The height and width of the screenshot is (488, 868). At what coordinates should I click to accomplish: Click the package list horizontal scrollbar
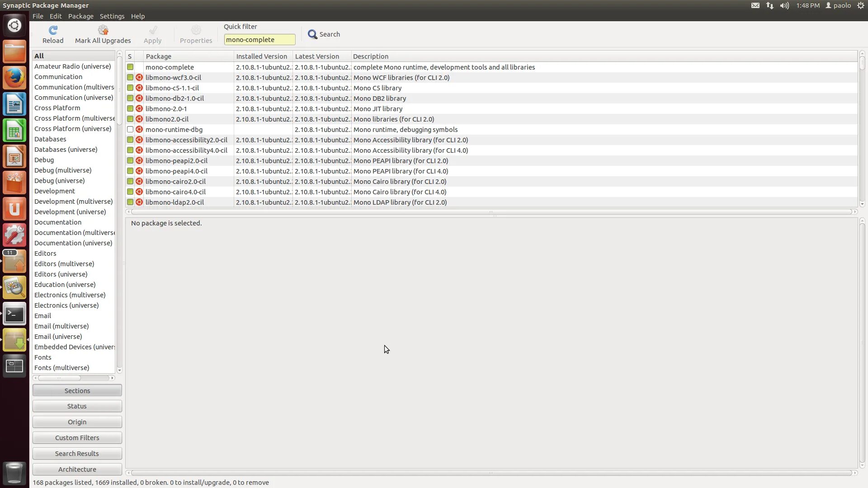(491, 211)
